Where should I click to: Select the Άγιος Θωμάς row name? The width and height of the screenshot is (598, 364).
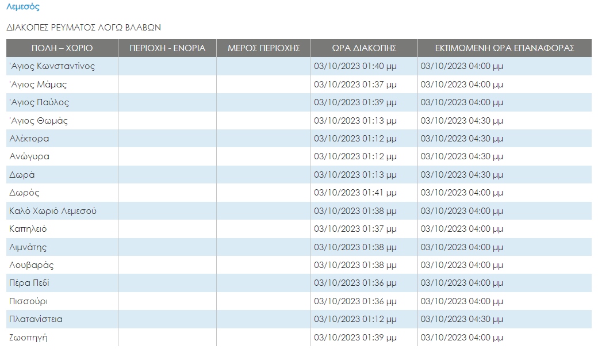point(39,121)
